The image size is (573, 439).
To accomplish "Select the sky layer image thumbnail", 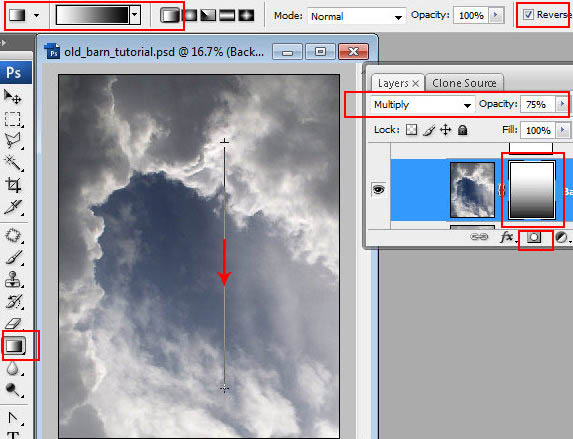I will point(472,190).
